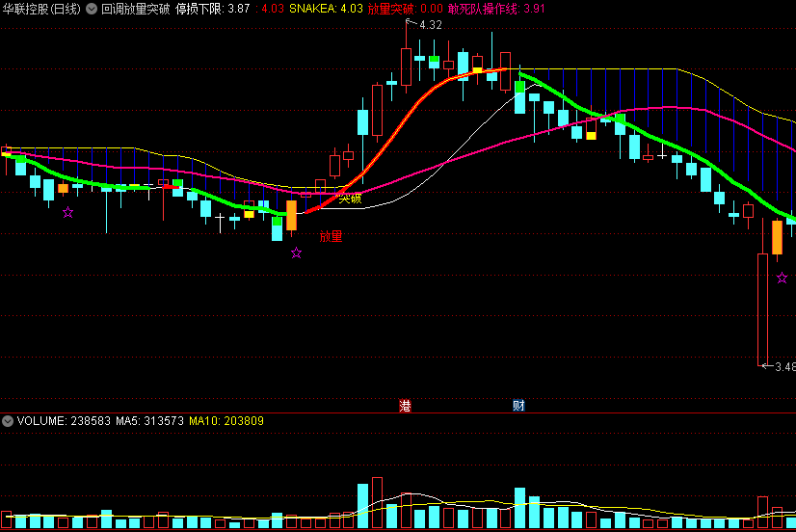The height and width of the screenshot is (532, 796).
Task: Click the 放量突破: 0.00 value
Action: (405, 9)
